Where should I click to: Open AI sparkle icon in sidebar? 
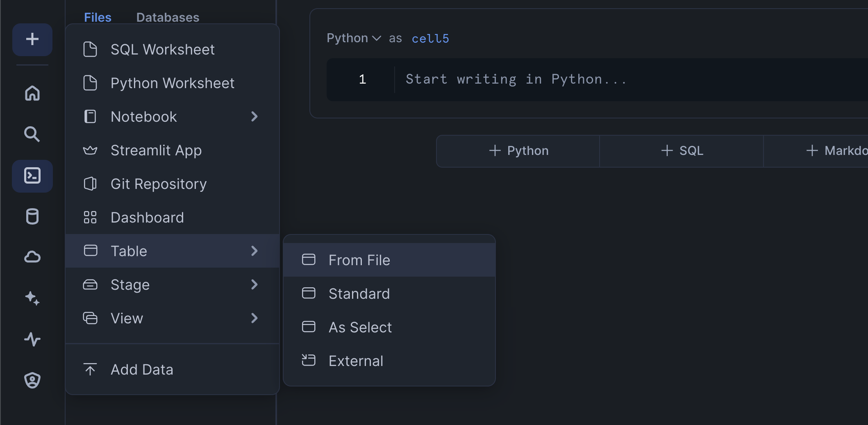[32, 298]
